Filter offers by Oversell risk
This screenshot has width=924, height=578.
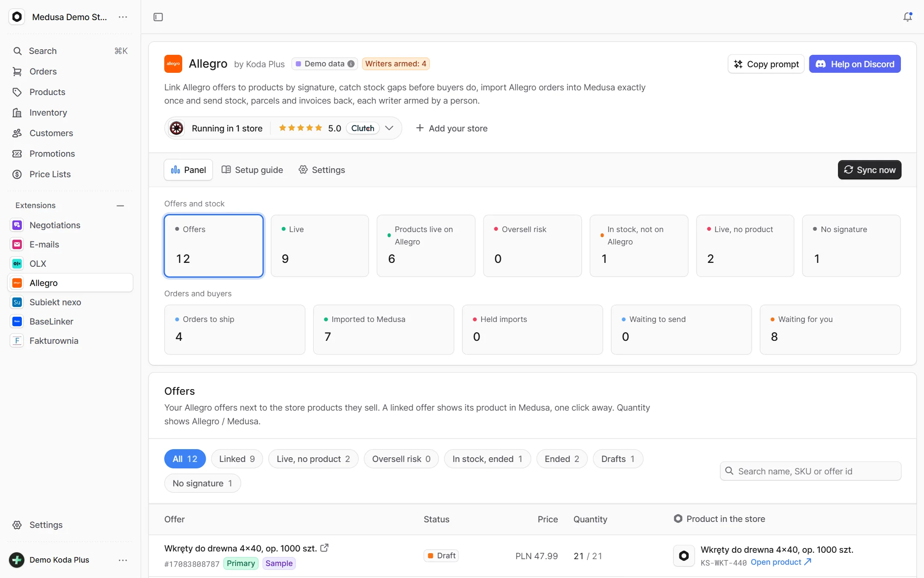(401, 459)
